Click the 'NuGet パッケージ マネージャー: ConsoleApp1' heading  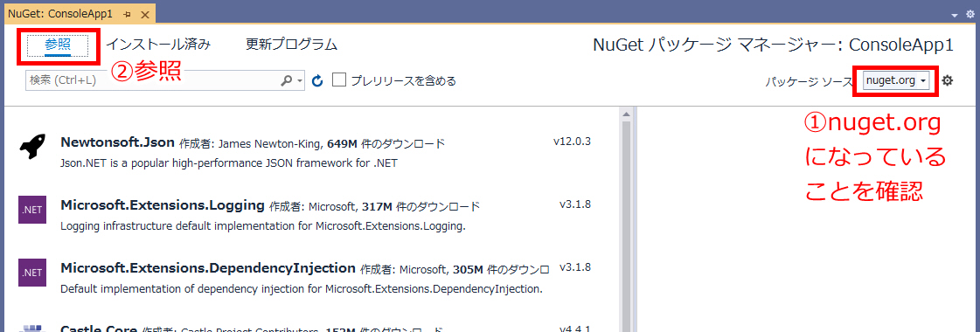(x=773, y=45)
